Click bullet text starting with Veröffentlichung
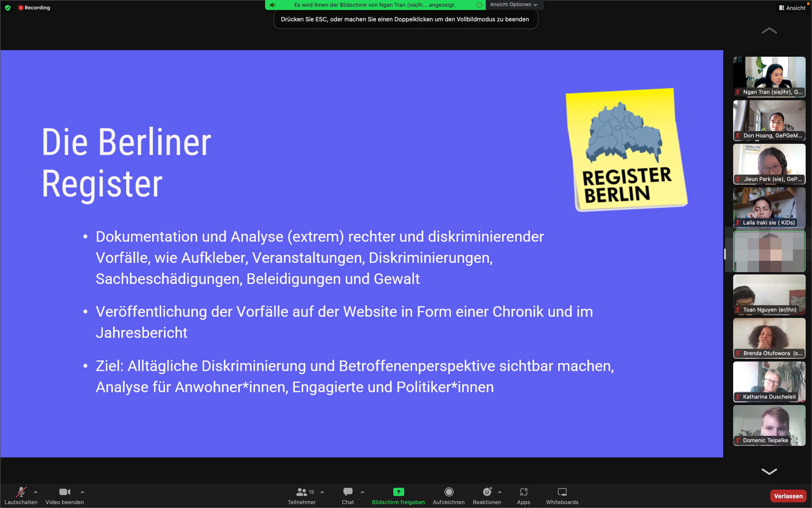Viewport: 812px width, 508px height. coord(344,322)
